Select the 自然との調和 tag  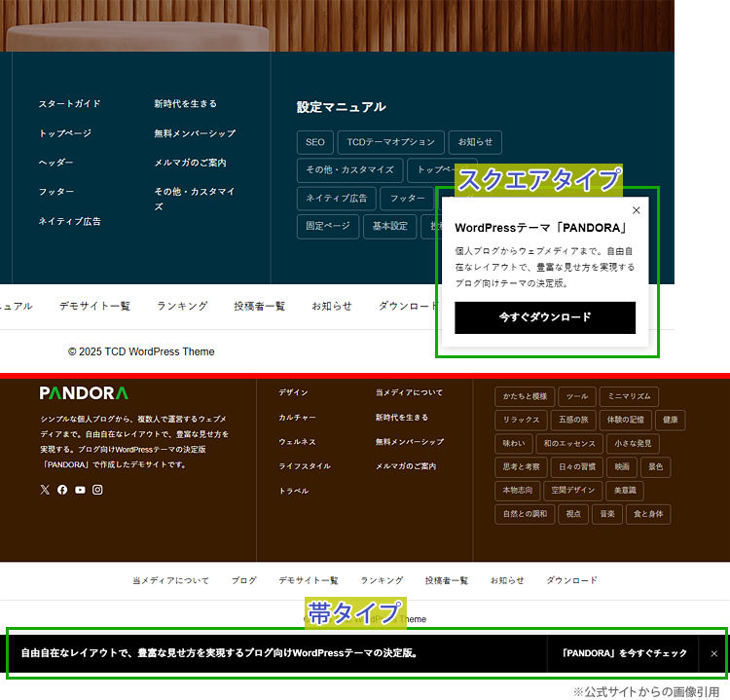(525, 514)
